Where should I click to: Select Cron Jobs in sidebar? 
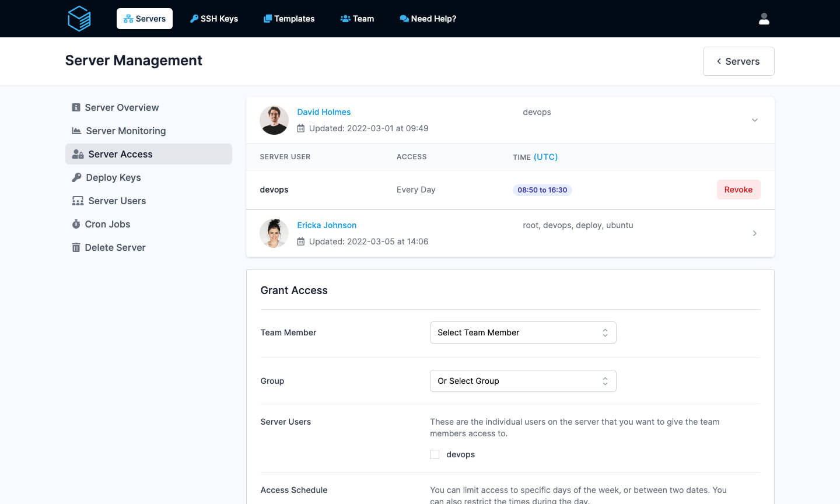click(149, 224)
